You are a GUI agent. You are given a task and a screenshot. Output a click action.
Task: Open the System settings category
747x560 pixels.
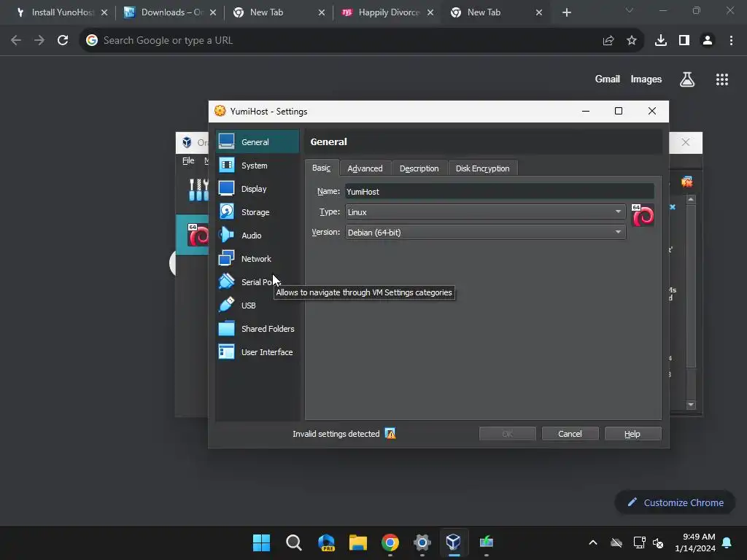tap(258, 166)
